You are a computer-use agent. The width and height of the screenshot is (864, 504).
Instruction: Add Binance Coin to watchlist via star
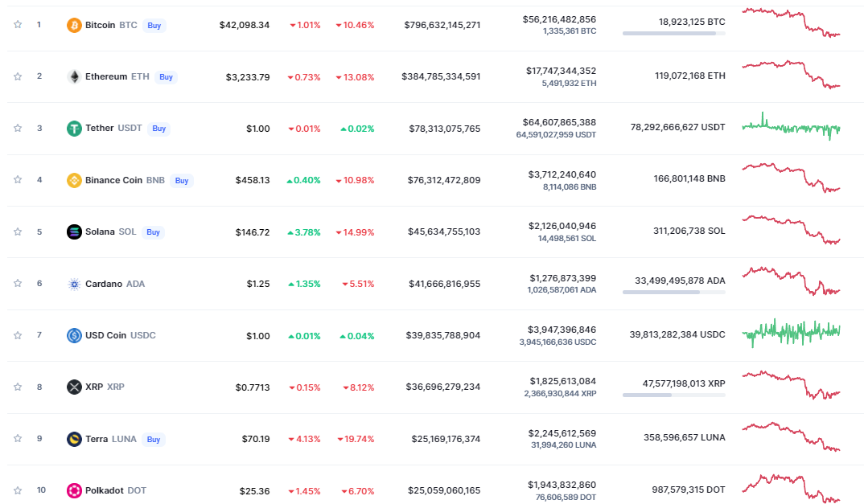coord(18,179)
